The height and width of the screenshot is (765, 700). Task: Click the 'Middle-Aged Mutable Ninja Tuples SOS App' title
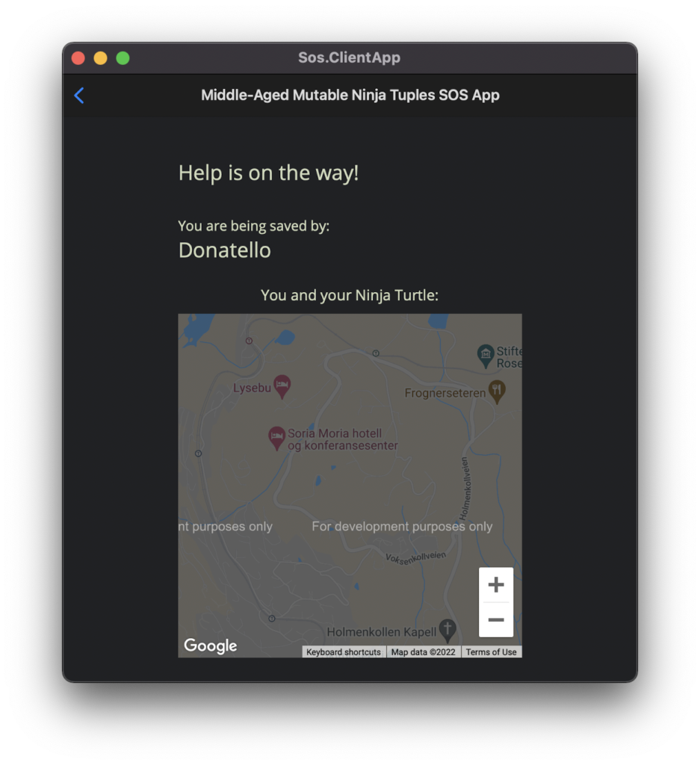350,95
